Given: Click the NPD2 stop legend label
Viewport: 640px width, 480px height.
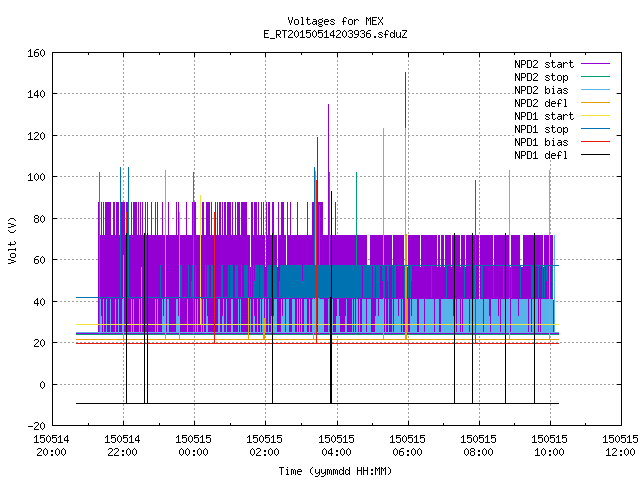Looking at the screenshot, I should click(541, 78).
